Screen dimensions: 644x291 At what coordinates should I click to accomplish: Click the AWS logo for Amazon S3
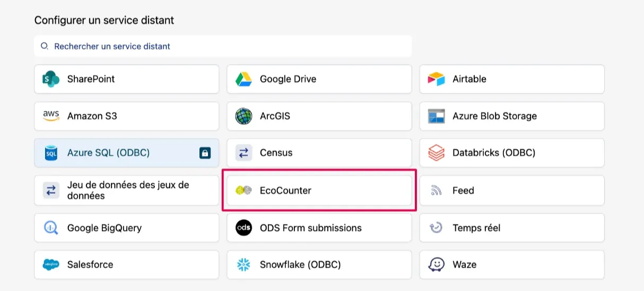(x=51, y=116)
